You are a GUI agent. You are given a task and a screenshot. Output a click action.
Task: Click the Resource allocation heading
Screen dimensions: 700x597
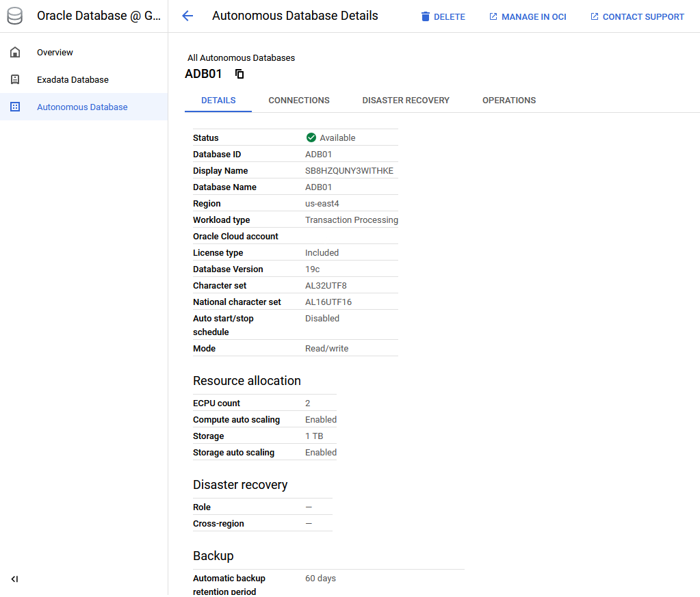[x=247, y=381]
